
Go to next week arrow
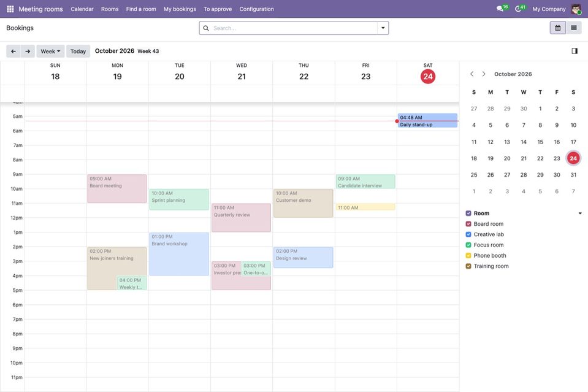coord(28,51)
